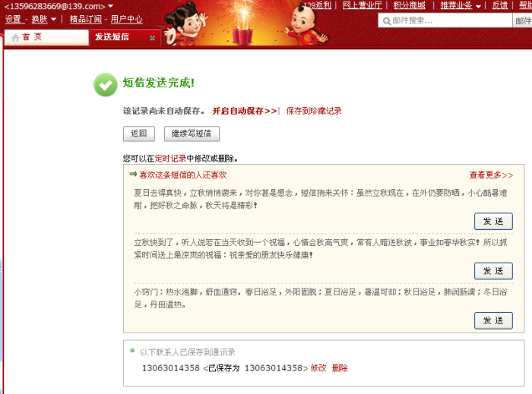Open the 定时记录 link
The image size is (532, 394).
[x=170, y=159]
